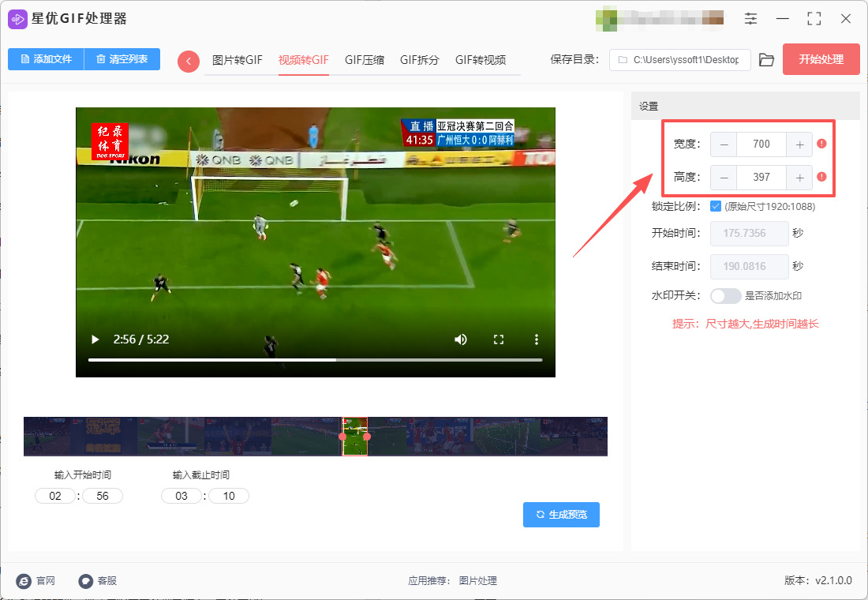The width and height of the screenshot is (868, 600).
Task: Edit start time seconds field 56
Action: [103, 496]
